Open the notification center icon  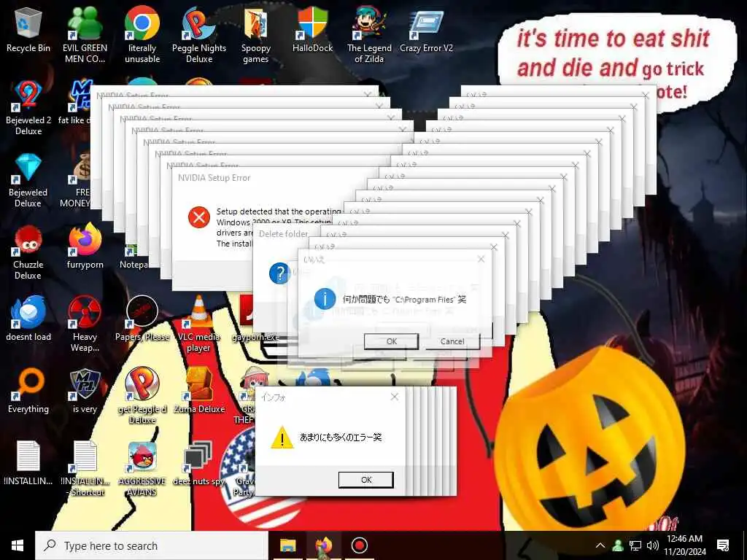coord(723,545)
